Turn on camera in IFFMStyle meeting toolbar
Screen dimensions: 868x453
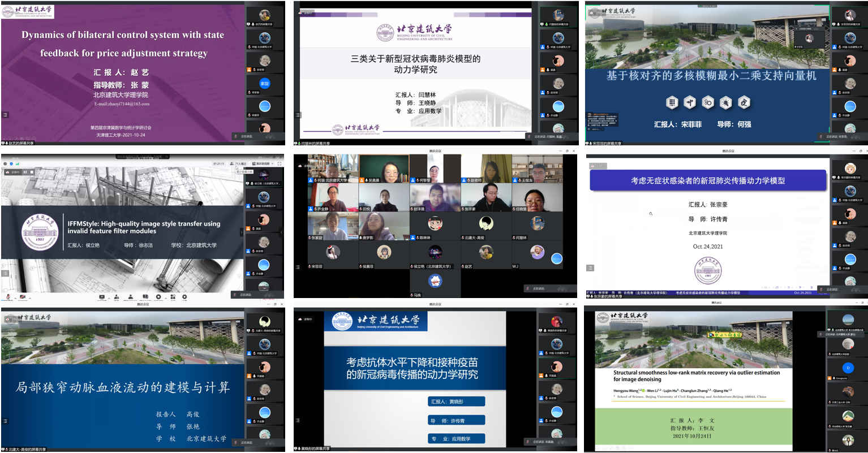pos(23,297)
